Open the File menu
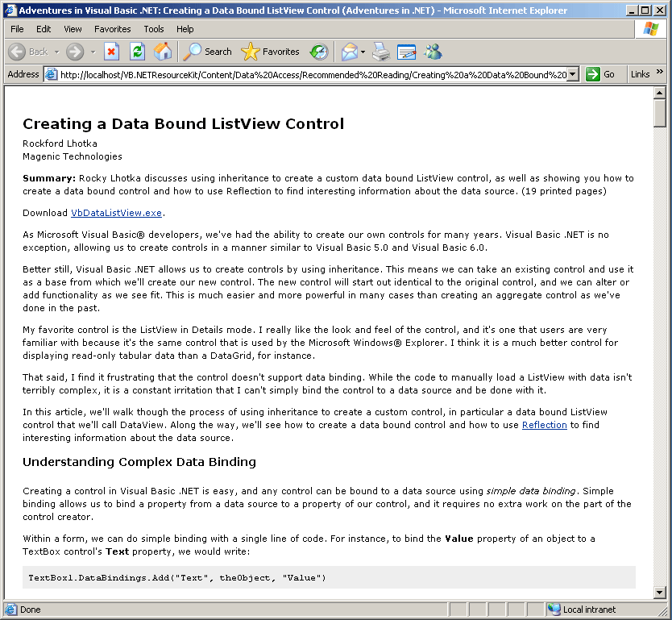 click(x=17, y=29)
